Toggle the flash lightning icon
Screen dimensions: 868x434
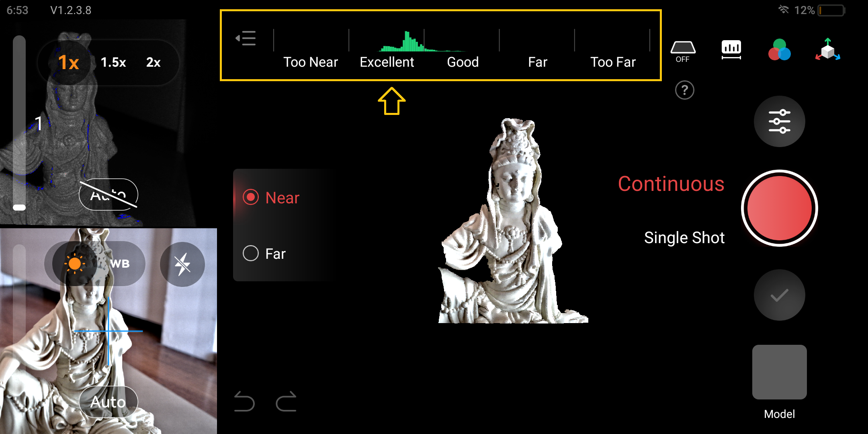[182, 264]
